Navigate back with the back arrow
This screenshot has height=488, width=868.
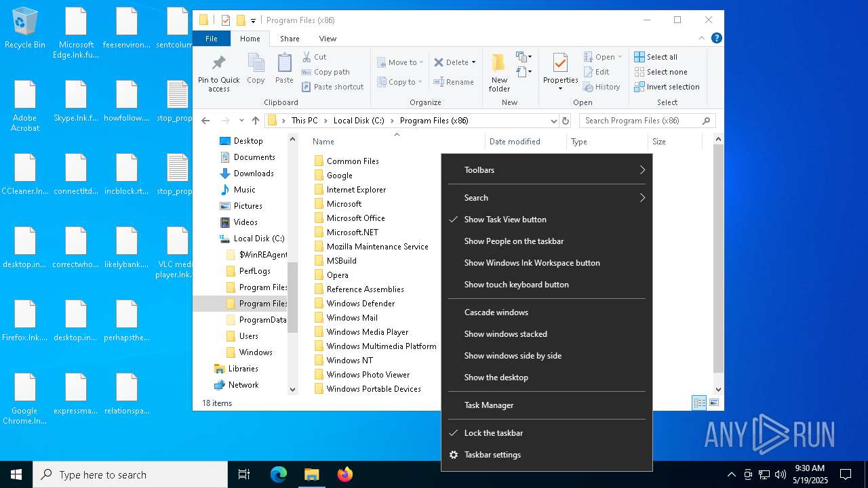206,121
